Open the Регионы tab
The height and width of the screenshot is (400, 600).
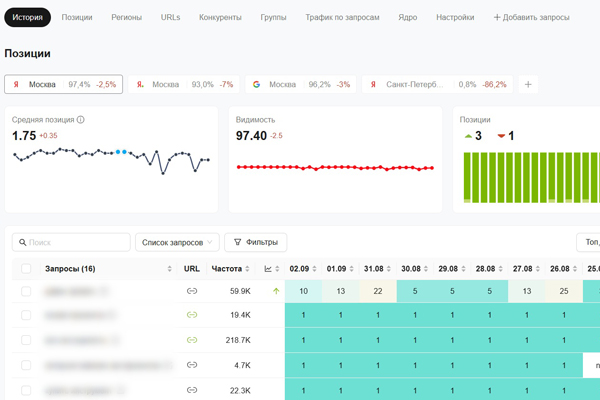pos(127,17)
